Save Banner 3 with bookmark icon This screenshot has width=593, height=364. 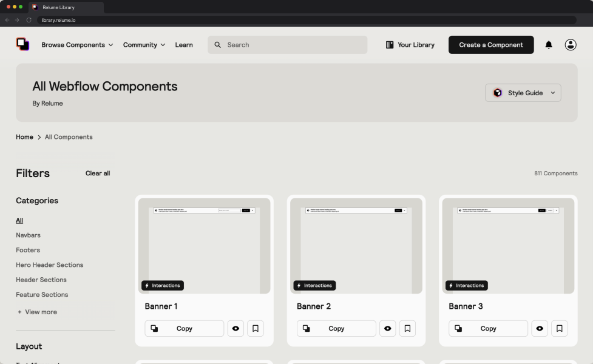(559, 328)
